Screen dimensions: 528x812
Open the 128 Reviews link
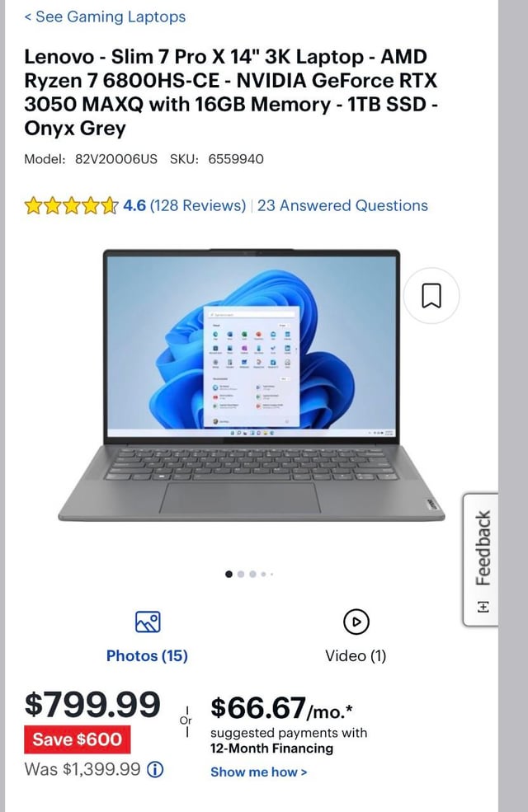(x=198, y=205)
